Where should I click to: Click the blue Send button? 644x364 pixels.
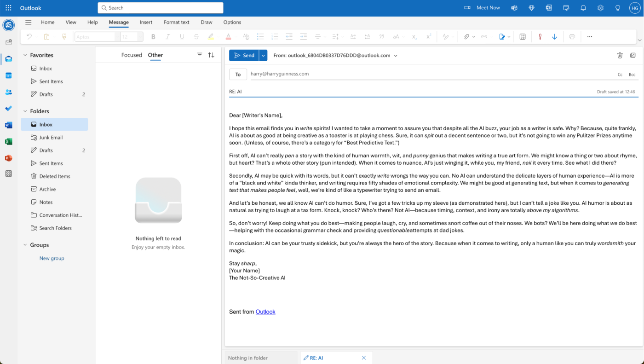[x=244, y=55]
